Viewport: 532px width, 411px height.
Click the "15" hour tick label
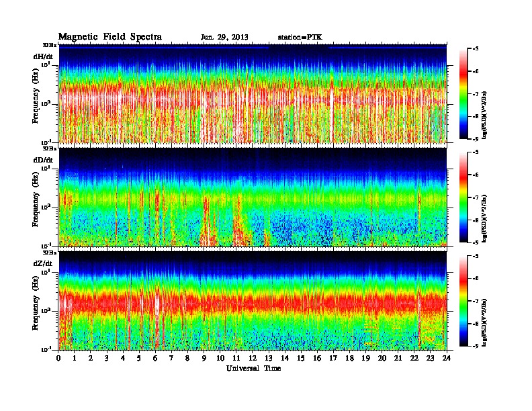[x=301, y=358]
